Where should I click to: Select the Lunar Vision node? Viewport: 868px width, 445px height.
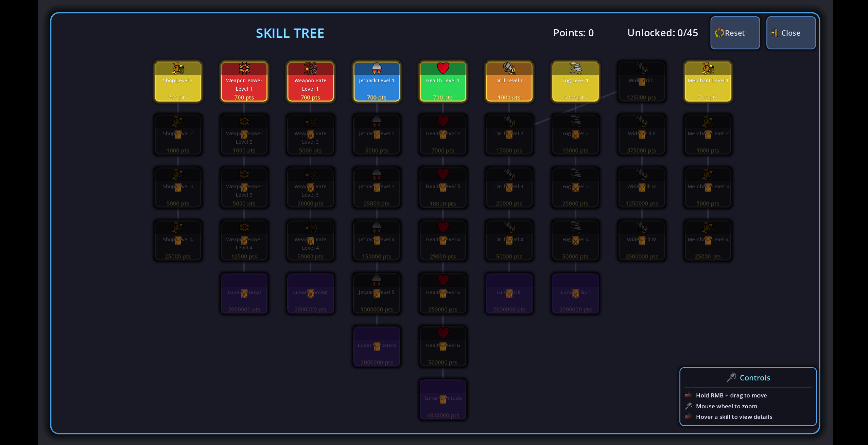574,293
